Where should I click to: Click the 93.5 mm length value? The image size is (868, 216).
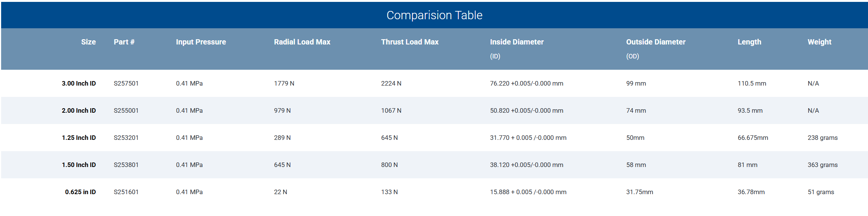pyautogui.click(x=750, y=110)
